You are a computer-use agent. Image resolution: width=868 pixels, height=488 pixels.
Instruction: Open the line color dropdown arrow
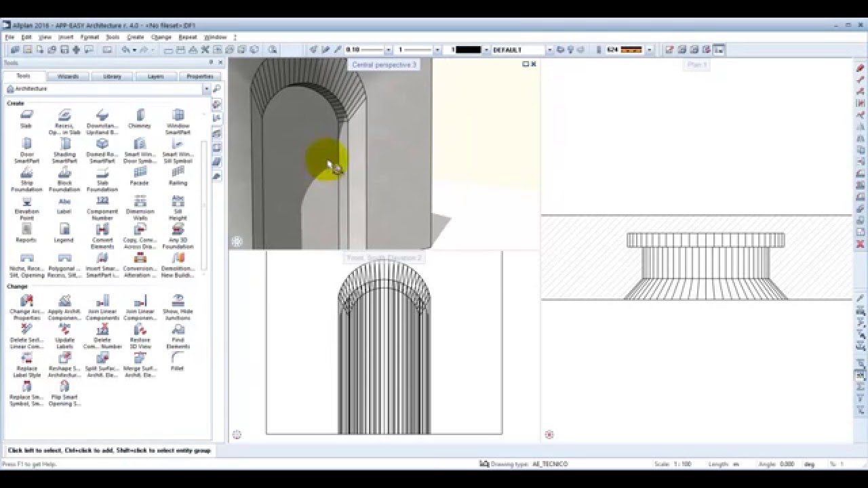pyautogui.click(x=486, y=49)
